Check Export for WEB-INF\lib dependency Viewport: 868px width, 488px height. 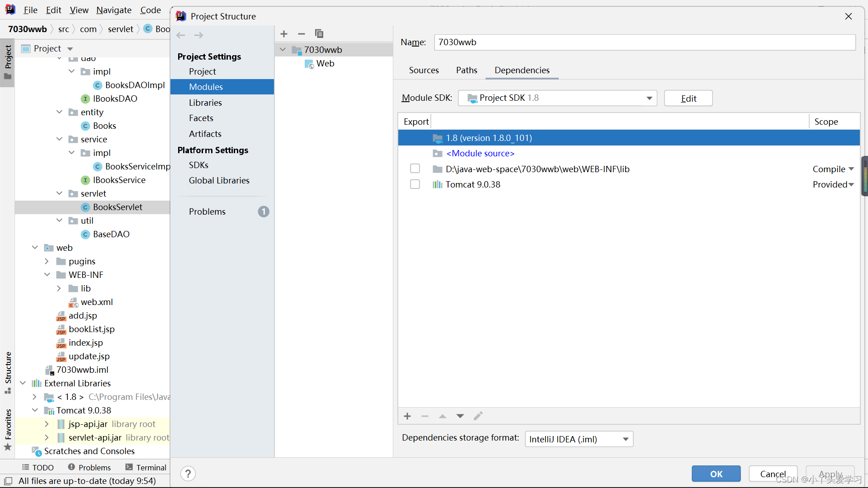pos(415,169)
